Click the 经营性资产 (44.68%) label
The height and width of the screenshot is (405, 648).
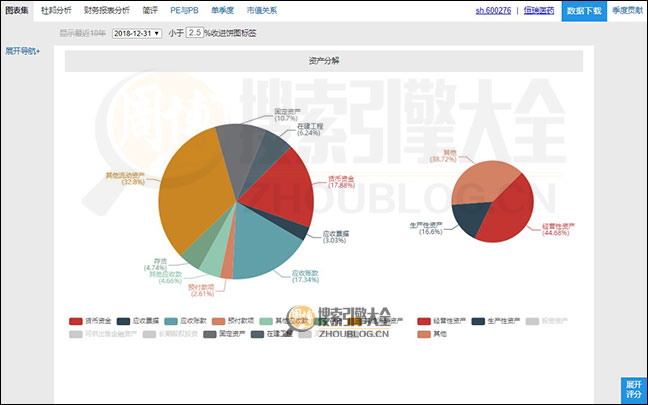(558, 229)
